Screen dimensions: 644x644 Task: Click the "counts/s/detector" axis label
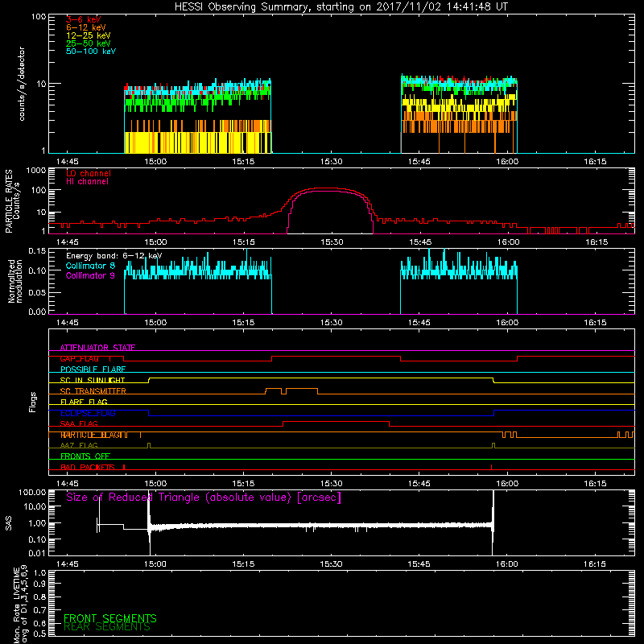[22, 84]
